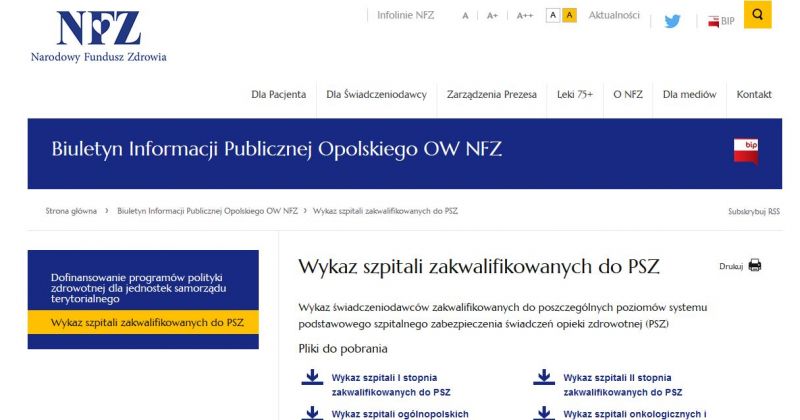
Task: Click the printer icon next to Drukuj
Action: click(755, 265)
